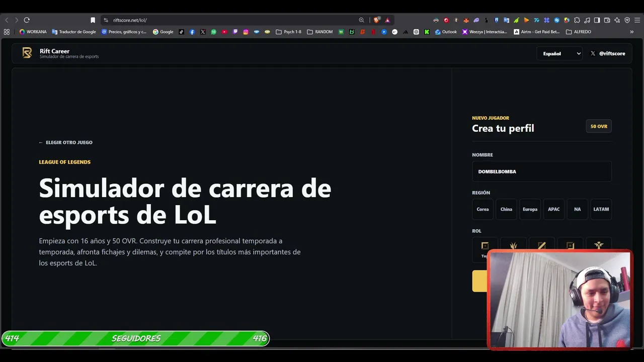Open the browser extensions puzzle icon
The width and height of the screenshot is (644, 362).
point(577,20)
